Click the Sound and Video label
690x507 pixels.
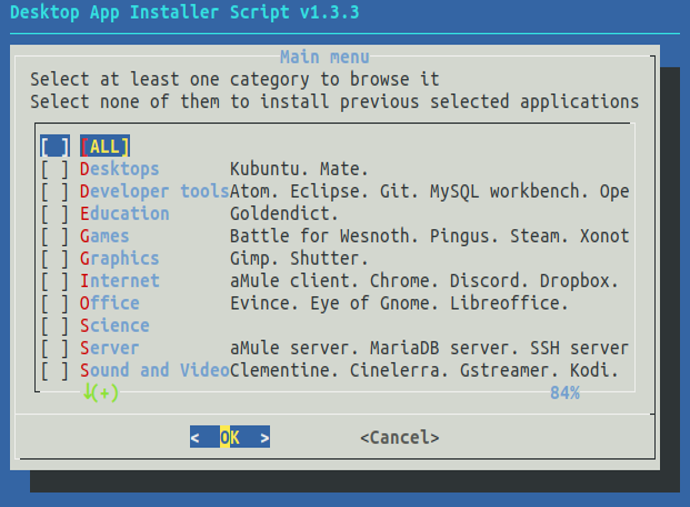tap(154, 371)
